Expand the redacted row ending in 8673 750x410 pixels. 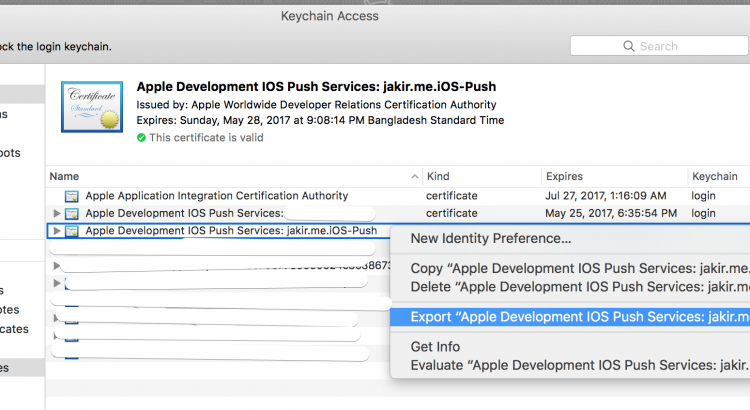point(57,267)
